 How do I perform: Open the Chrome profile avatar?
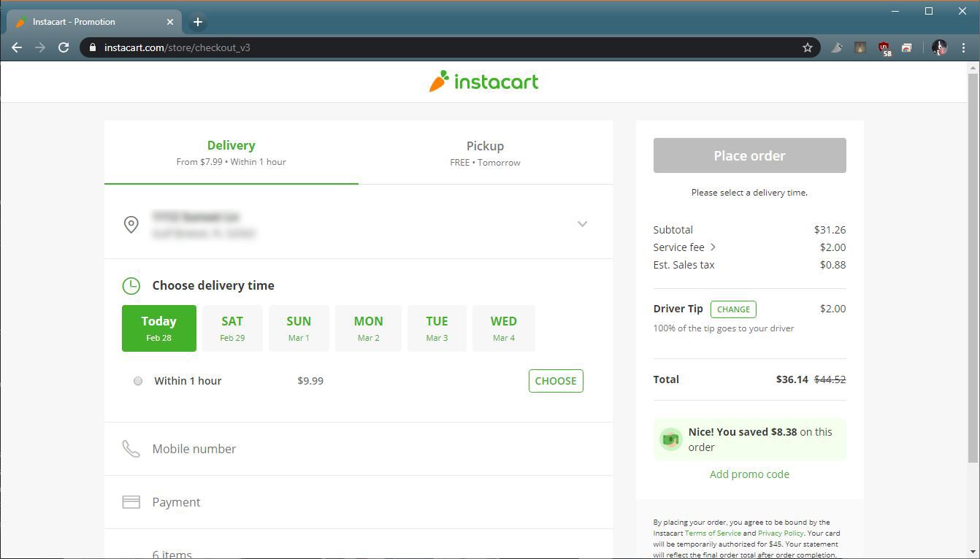click(939, 47)
